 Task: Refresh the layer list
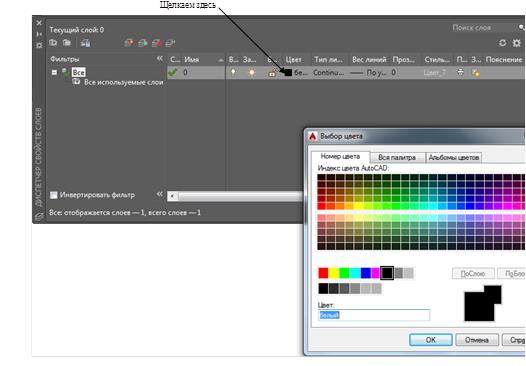[x=502, y=43]
